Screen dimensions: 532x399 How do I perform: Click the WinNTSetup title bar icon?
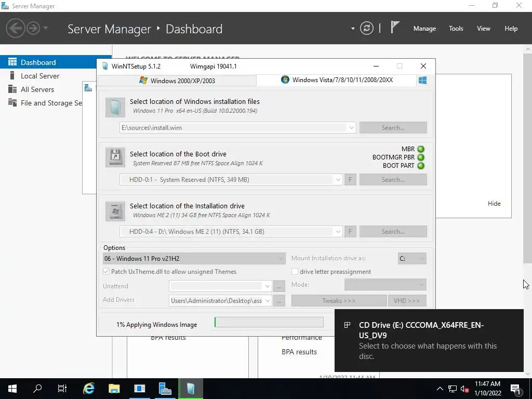(x=105, y=66)
